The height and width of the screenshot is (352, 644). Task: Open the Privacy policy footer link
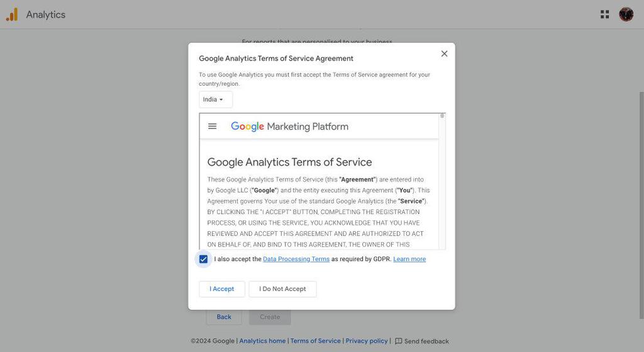(x=367, y=341)
